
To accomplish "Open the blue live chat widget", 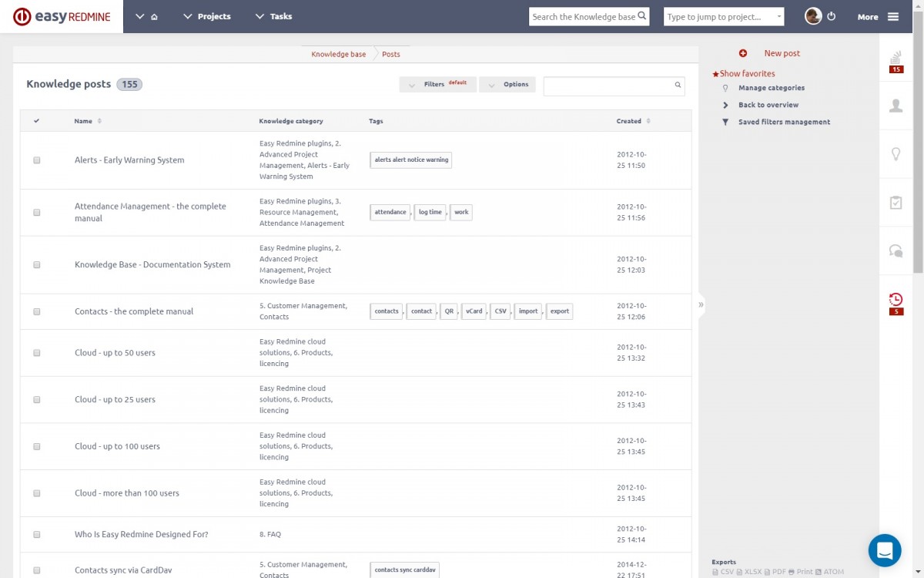I will coord(885,550).
